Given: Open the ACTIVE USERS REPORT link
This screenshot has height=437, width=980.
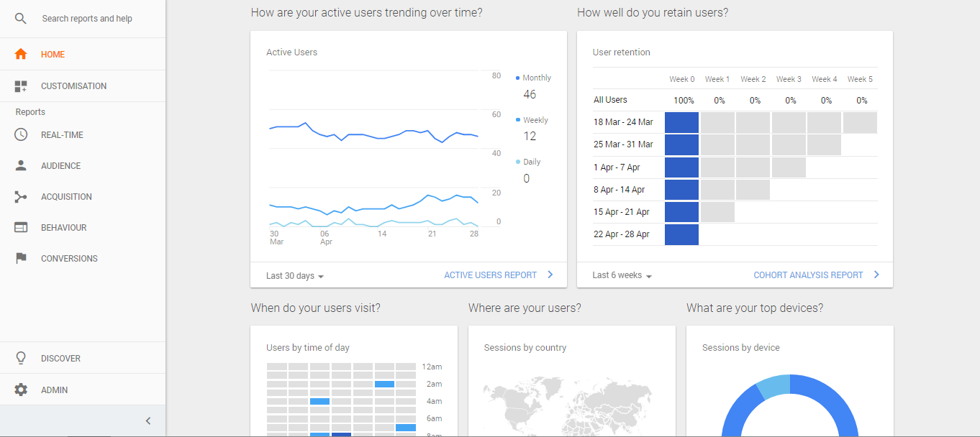Looking at the screenshot, I should [491, 275].
